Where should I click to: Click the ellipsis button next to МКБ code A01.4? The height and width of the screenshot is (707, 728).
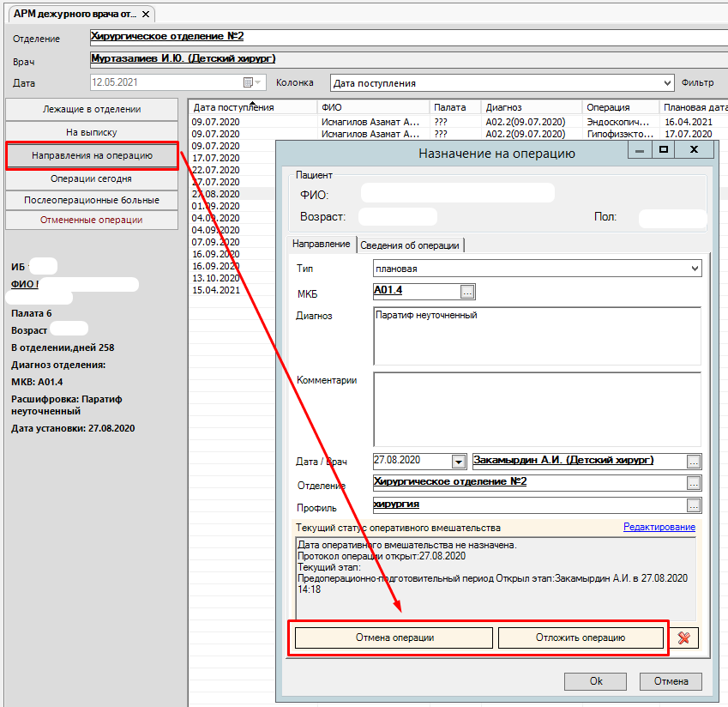[467, 292]
